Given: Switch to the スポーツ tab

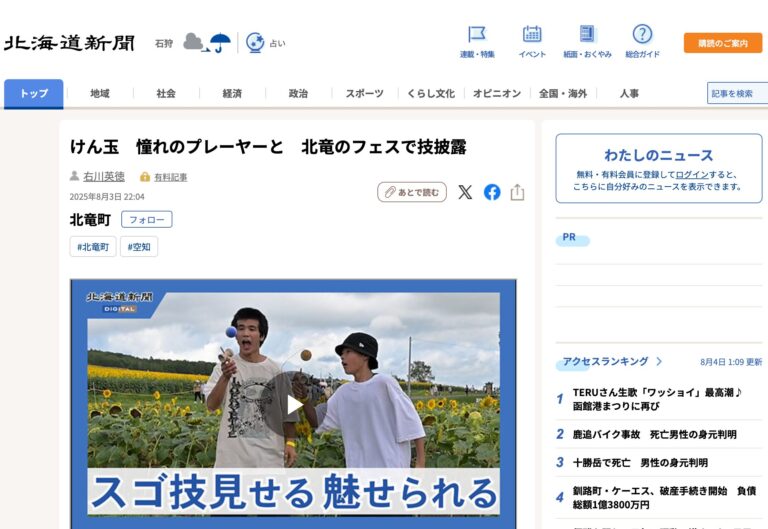Looking at the screenshot, I should (x=364, y=93).
